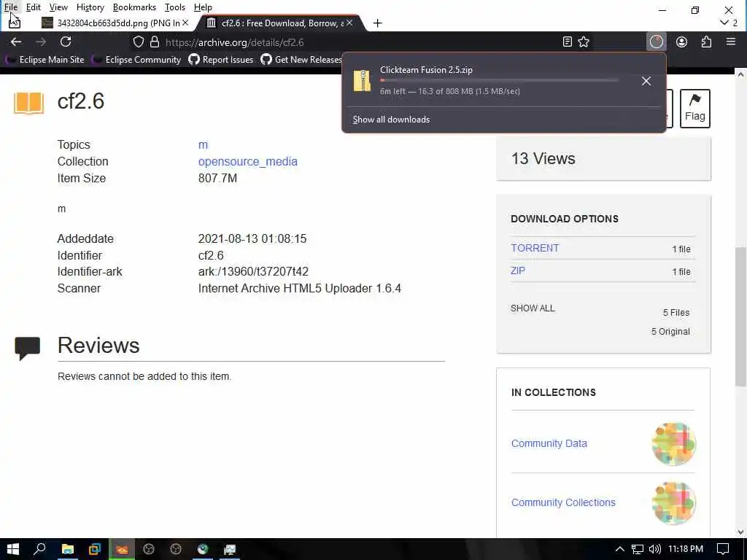The image size is (747, 560).
Task: Click the zip file icon in downloads
Action: pos(363,80)
